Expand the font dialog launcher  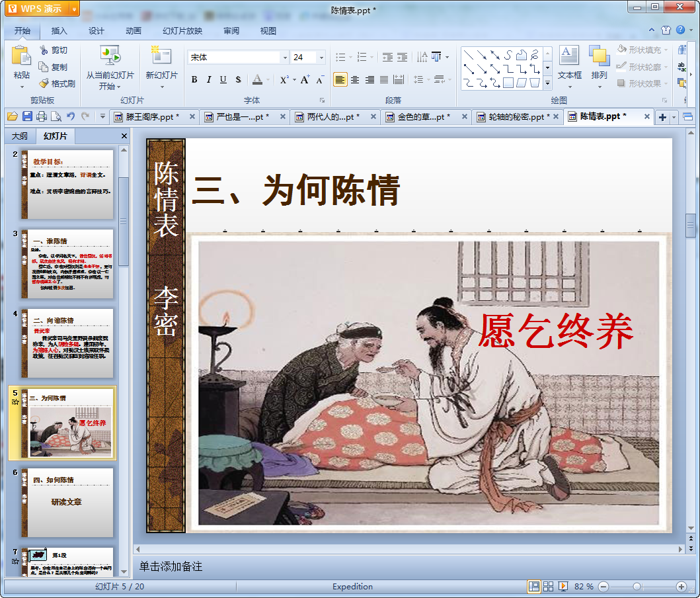pyautogui.click(x=322, y=100)
